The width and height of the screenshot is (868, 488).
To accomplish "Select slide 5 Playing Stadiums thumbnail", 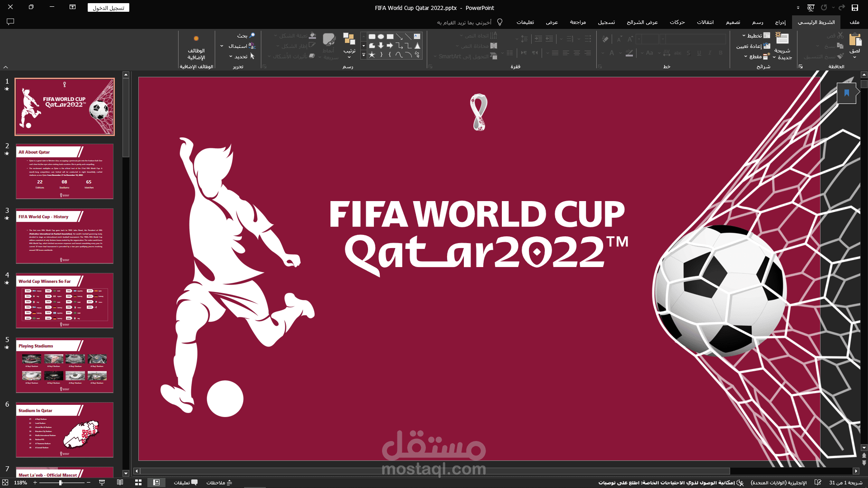I will [65, 365].
